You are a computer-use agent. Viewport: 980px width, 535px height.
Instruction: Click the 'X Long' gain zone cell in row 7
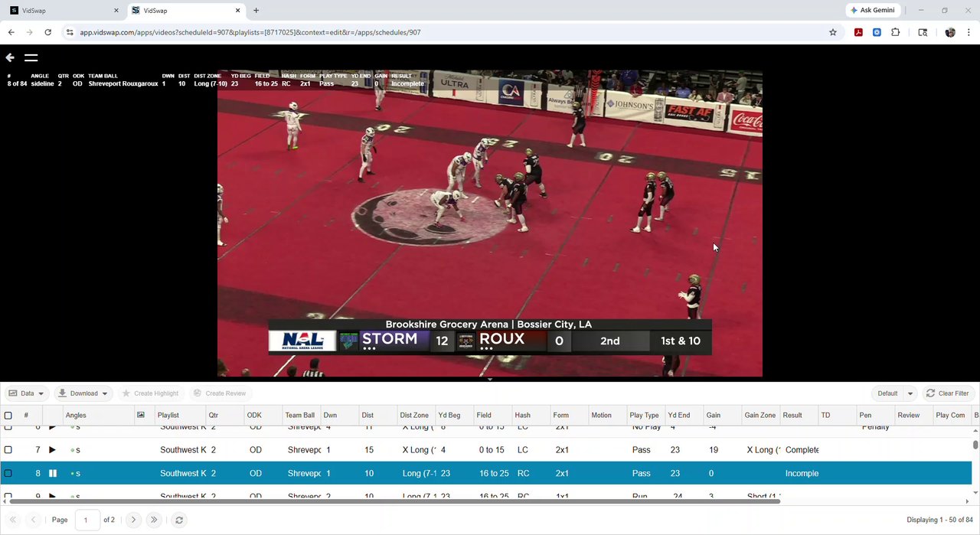[762, 450]
